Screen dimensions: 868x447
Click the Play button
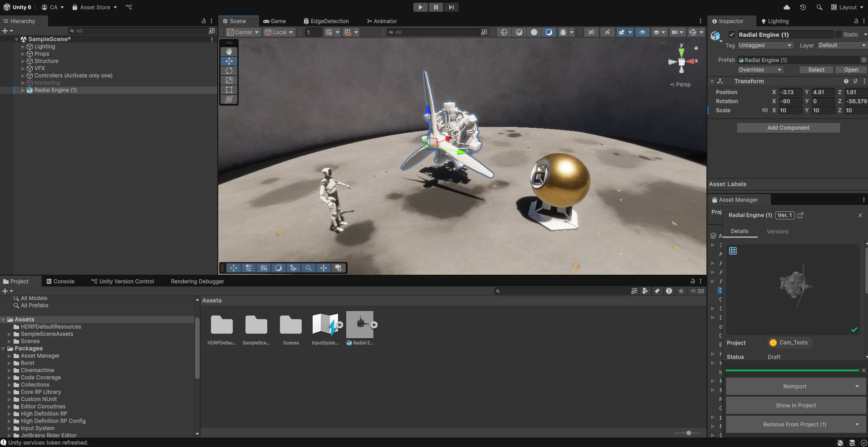click(x=421, y=7)
